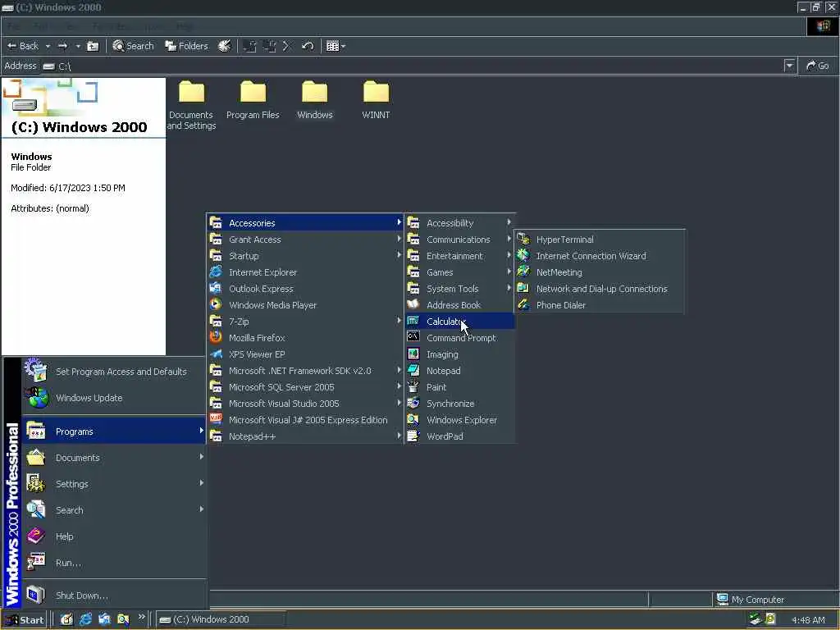Go up one folder level icon

click(x=93, y=46)
